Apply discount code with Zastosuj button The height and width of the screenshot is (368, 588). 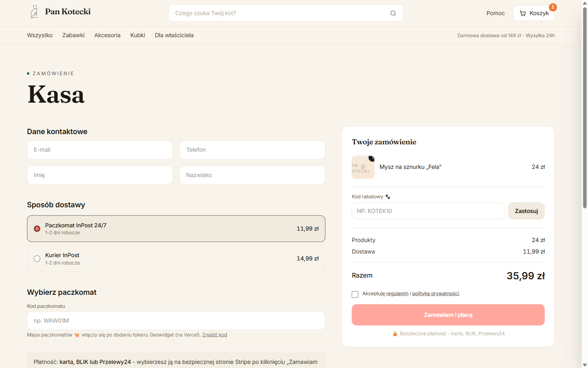click(526, 211)
